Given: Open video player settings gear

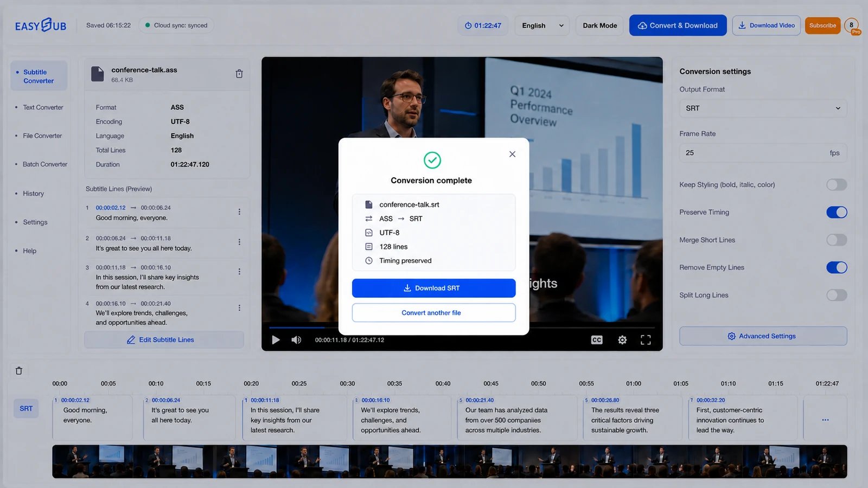Looking at the screenshot, I should pyautogui.click(x=622, y=340).
